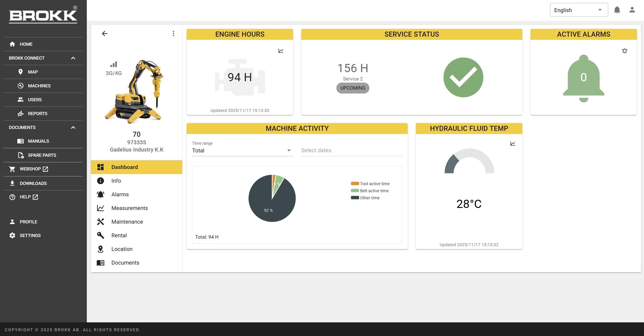Image resolution: width=644 pixels, height=336 pixels.
Task: Open notifications bell in top bar
Action: pos(617,10)
